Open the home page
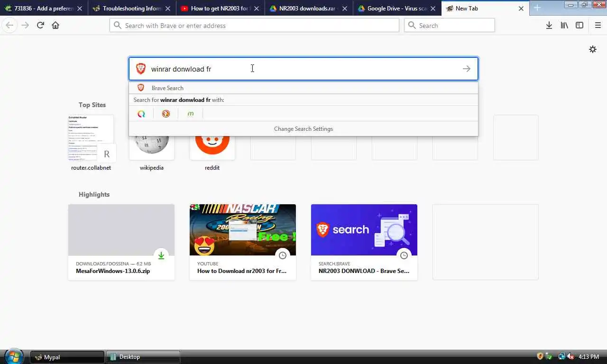This screenshot has height=364, width=607. pyautogui.click(x=55, y=26)
